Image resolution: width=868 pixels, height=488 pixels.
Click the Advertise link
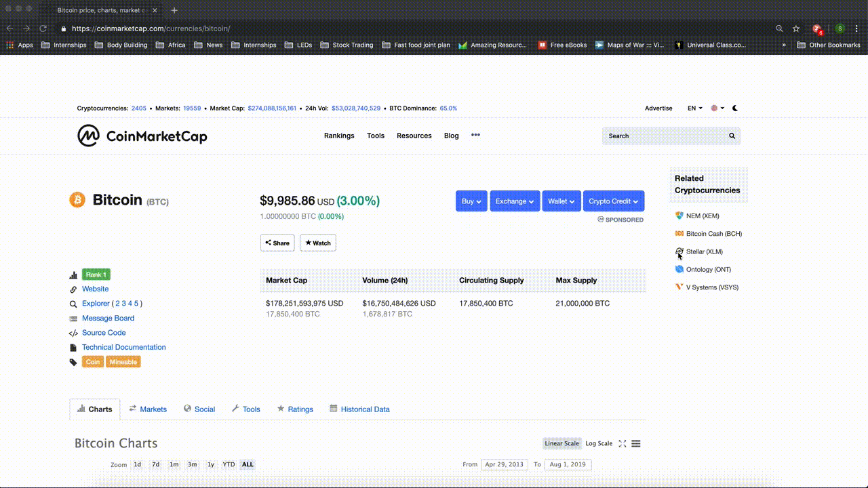[658, 108]
